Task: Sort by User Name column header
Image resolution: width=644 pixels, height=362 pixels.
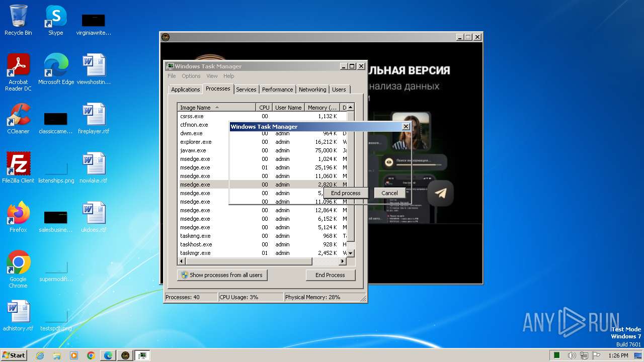Action: [288, 107]
